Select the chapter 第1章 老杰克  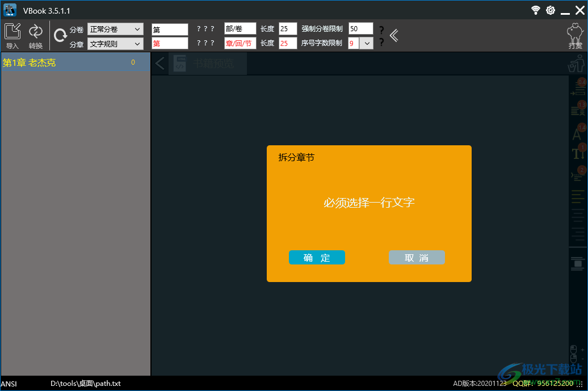coord(34,62)
